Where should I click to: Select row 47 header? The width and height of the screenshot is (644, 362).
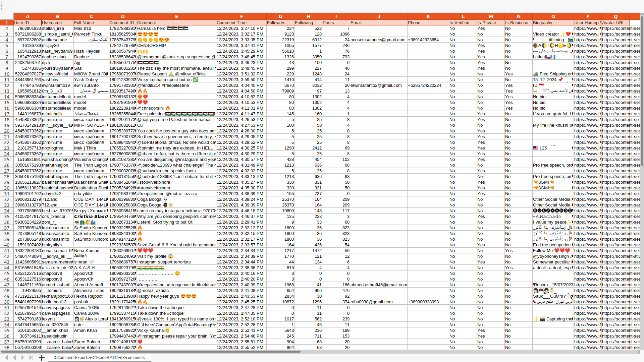(7, 285)
